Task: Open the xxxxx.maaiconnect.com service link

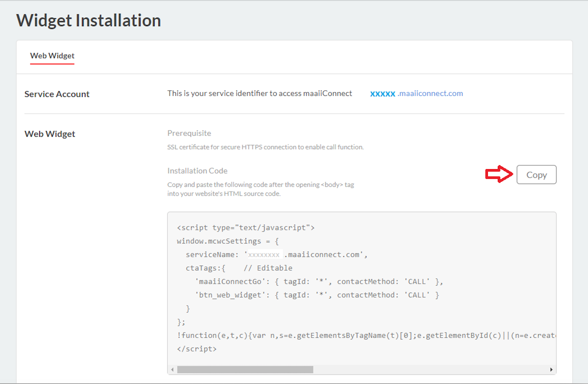Action: [x=416, y=94]
